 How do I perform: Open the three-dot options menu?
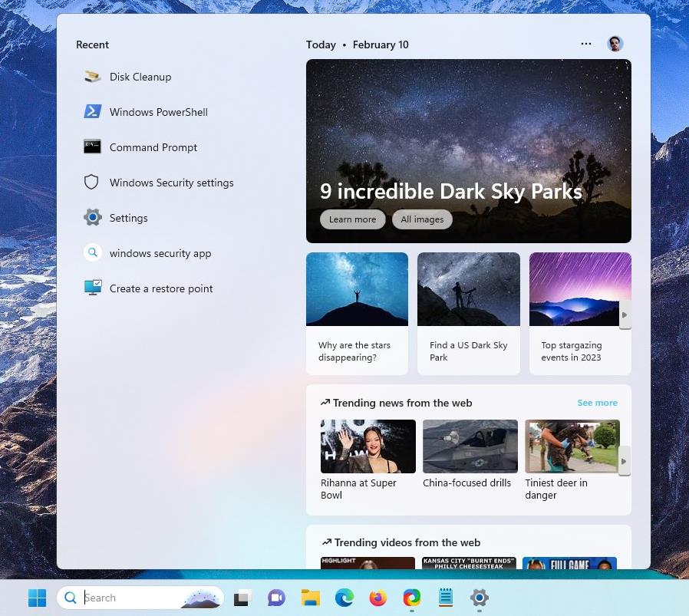point(586,44)
